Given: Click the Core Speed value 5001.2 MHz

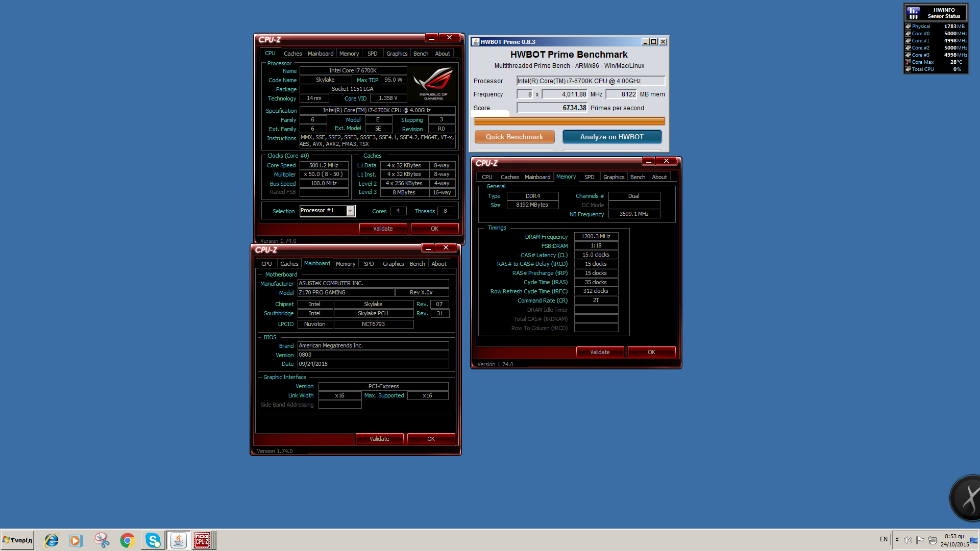Looking at the screenshot, I should [324, 165].
